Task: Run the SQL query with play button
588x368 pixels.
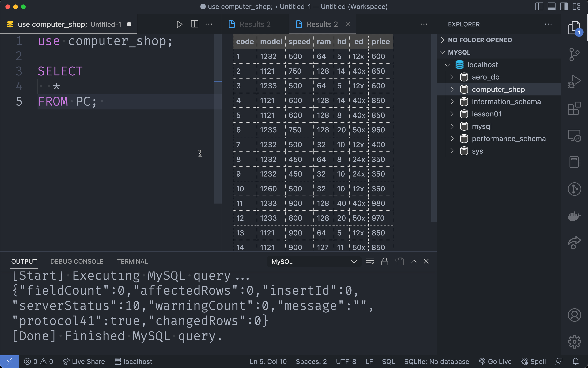Action: point(179,24)
